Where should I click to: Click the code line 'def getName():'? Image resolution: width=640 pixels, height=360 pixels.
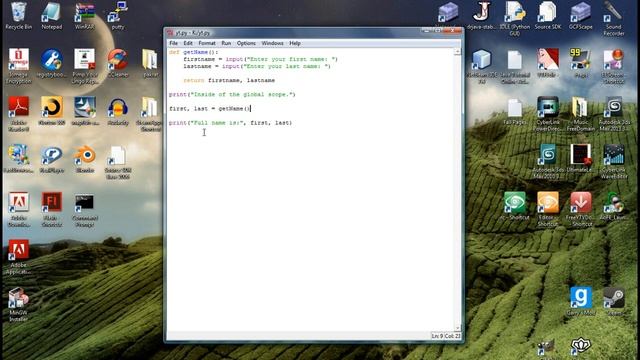pyautogui.click(x=193, y=52)
